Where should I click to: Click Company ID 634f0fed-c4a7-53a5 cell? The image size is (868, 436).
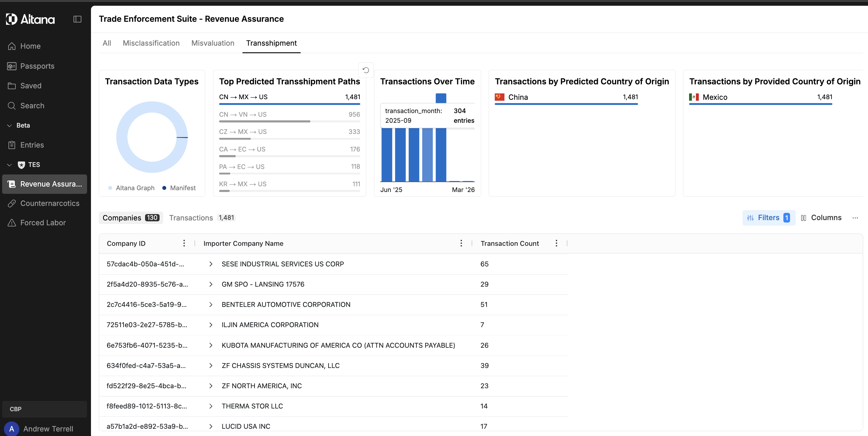tap(146, 366)
